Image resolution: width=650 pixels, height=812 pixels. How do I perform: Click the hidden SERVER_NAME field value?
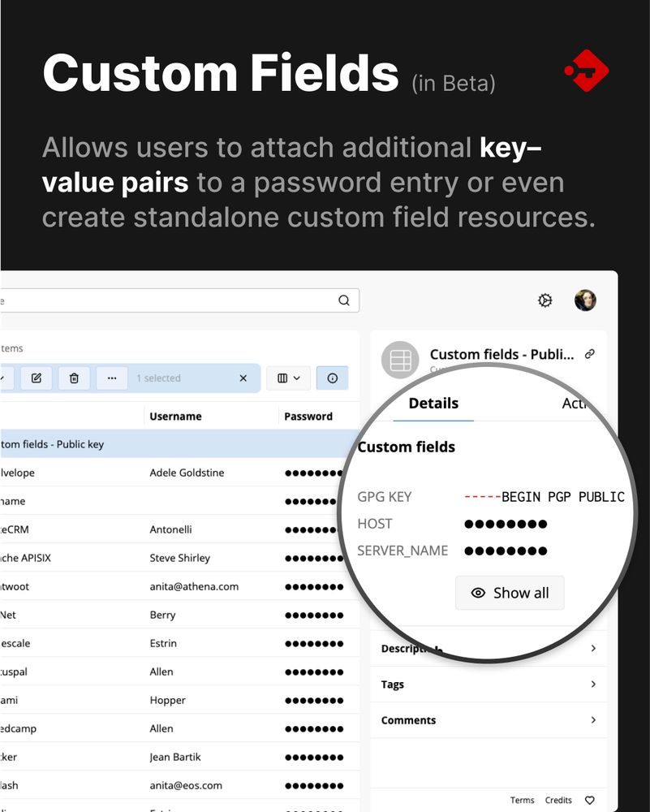[506, 551]
